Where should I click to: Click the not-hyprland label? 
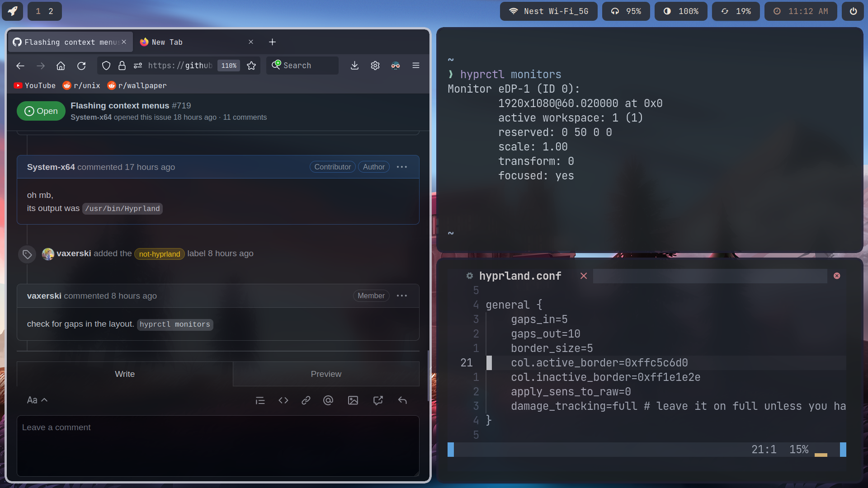coord(160,254)
